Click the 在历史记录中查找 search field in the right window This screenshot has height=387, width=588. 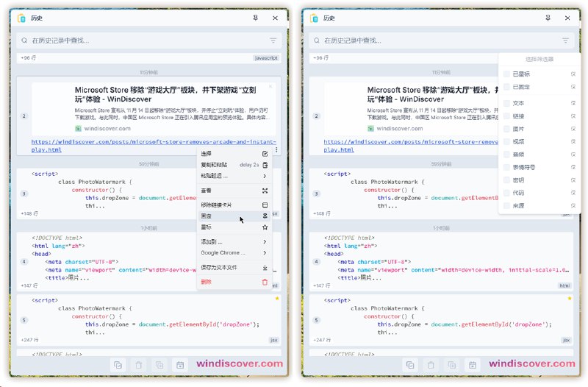coord(442,40)
